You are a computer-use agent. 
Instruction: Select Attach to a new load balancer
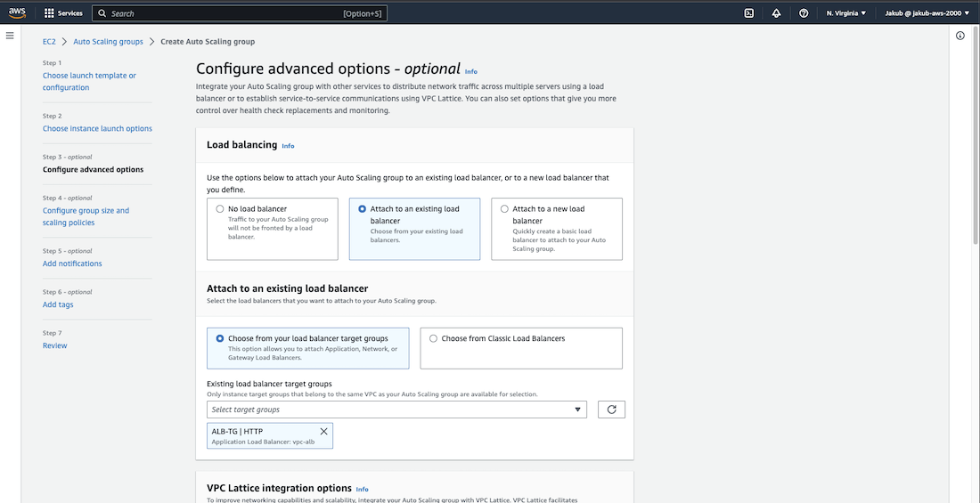pyautogui.click(x=504, y=209)
